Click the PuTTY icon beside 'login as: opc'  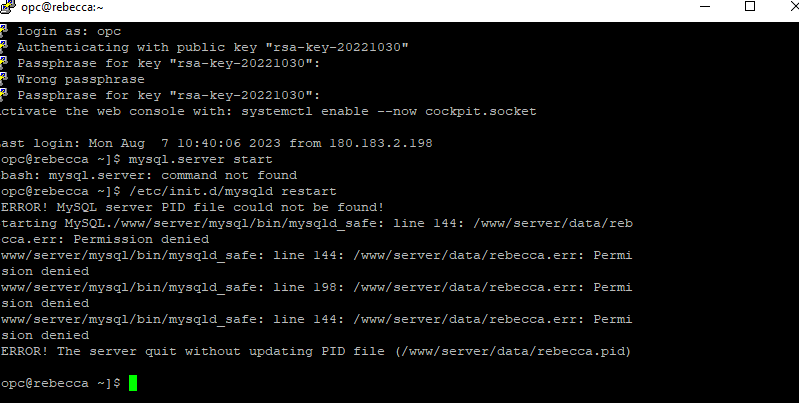click(x=4, y=31)
